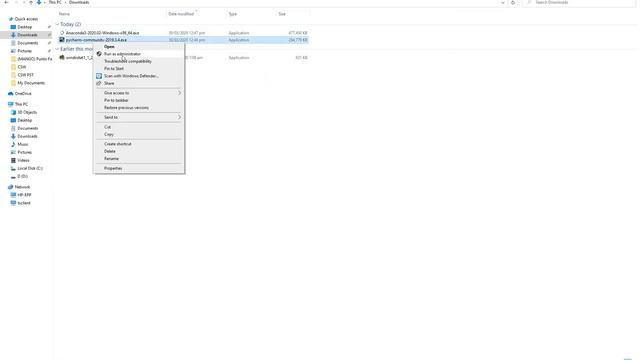Sort by the Type column header

[x=233, y=14]
